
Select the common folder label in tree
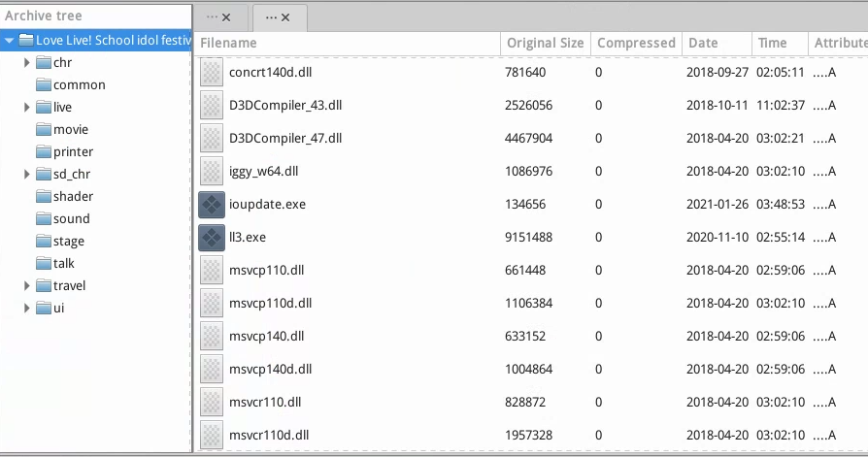point(80,85)
